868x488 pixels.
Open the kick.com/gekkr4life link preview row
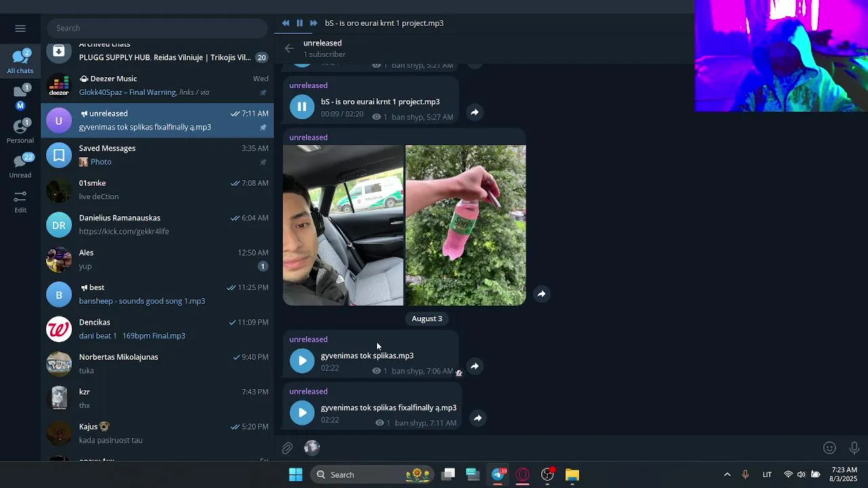pos(124,231)
